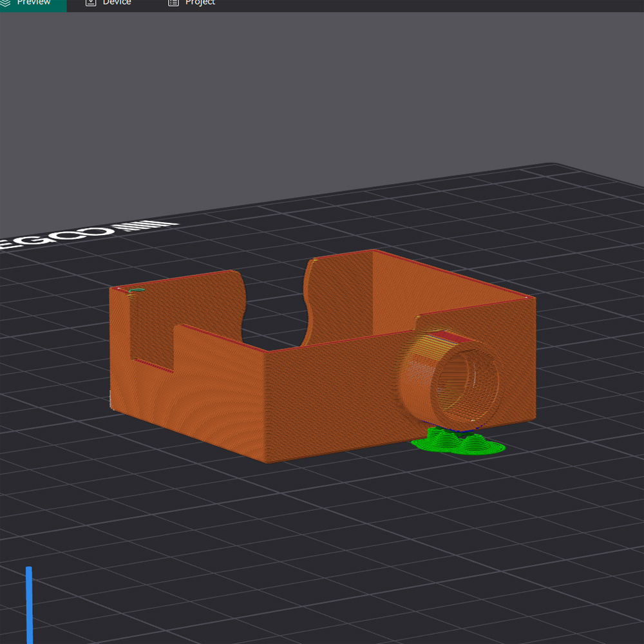Open the Device tab
Screen dimensions: 644x644
117,3
